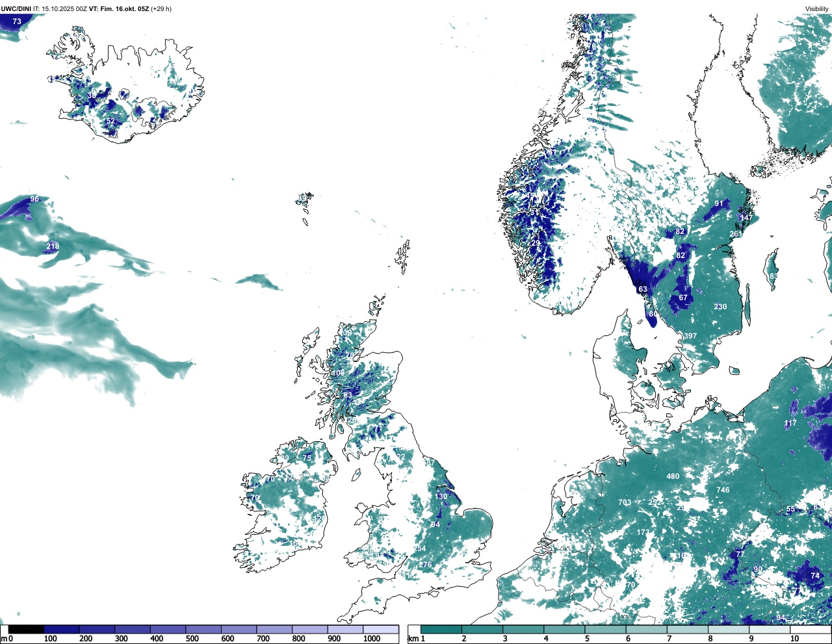Click the white 9–10 km legend swatch

pos(770,629)
